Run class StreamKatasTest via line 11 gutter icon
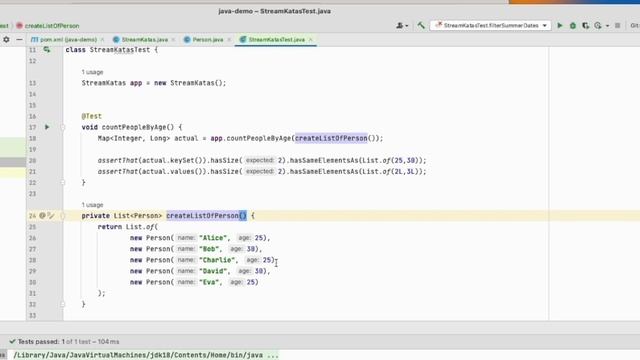The height and width of the screenshot is (360, 640). (47, 49)
